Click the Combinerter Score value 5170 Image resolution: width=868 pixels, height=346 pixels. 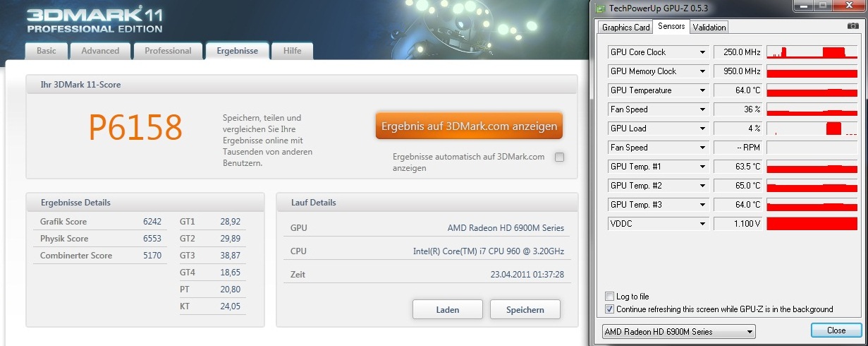[152, 256]
